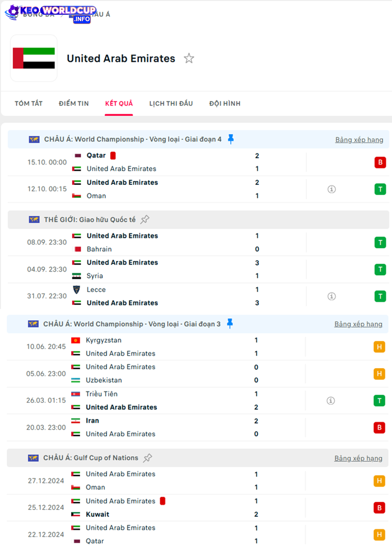Click the Lecce club crest
This screenshot has height=547, width=392.
(x=77, y=290)
